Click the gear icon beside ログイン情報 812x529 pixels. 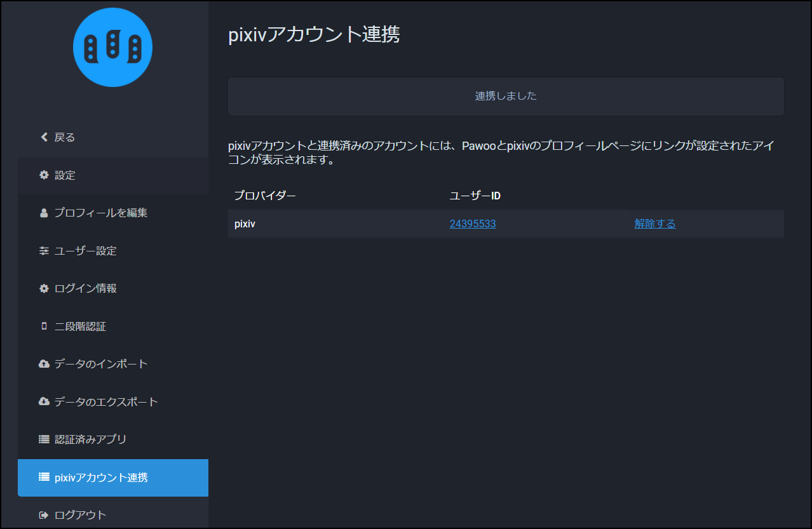[x=44, y=288]
